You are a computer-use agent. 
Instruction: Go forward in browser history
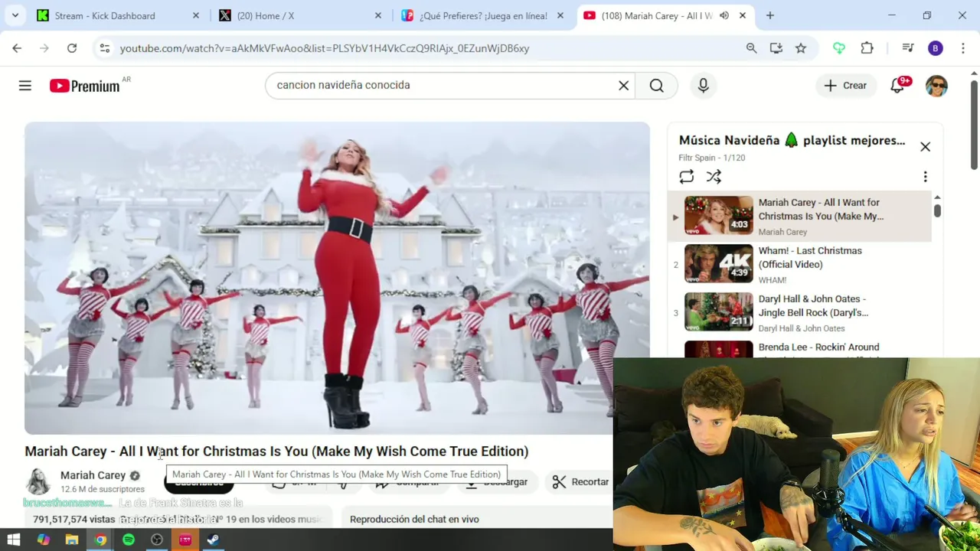(44, 48)
